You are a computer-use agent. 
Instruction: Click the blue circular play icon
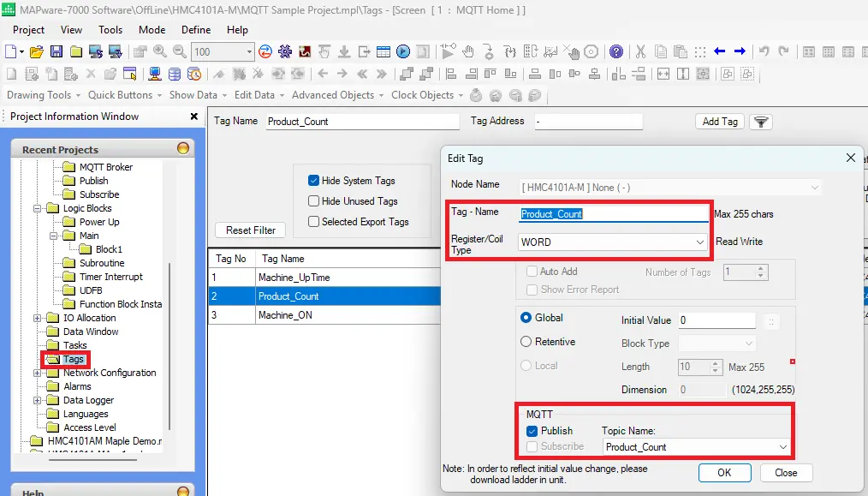[x=401, y=52]
